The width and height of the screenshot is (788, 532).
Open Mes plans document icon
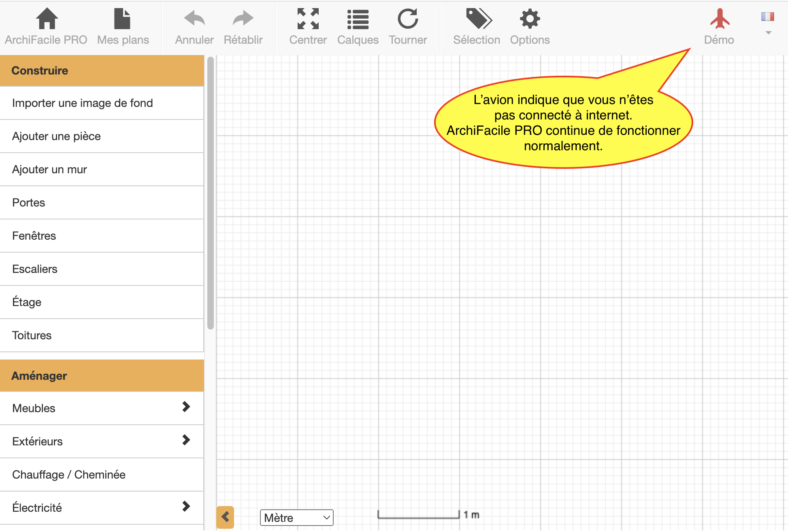pos(122,19)
